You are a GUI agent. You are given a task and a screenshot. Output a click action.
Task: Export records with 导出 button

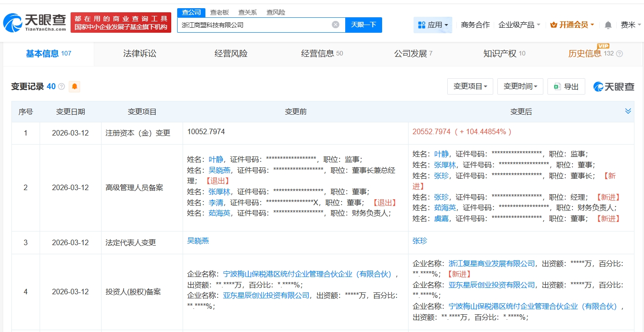coord(566,86)
